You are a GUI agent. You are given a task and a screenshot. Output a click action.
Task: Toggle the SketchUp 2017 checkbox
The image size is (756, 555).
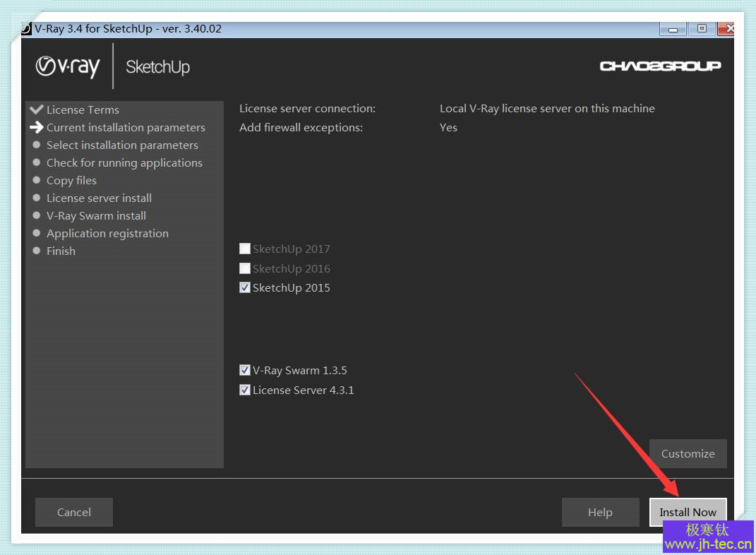click(245, 249)
